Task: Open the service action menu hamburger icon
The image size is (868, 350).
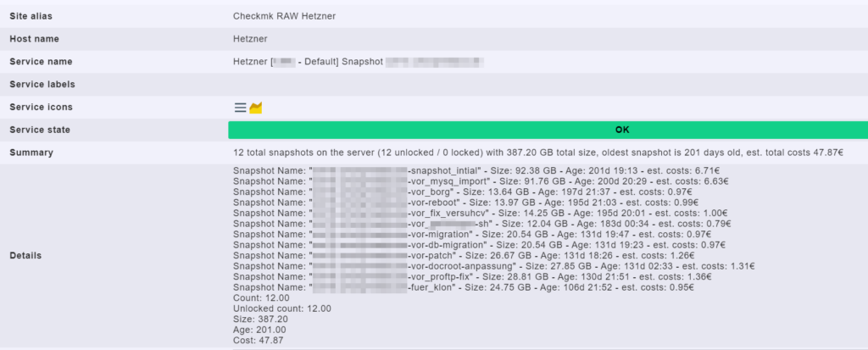Action: [x=240, y=108]
